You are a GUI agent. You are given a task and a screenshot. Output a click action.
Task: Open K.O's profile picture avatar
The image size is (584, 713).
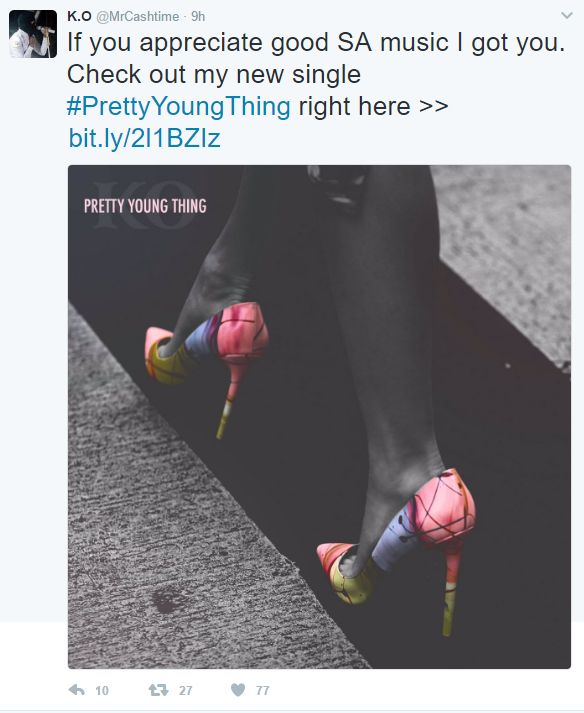point(33,34)
